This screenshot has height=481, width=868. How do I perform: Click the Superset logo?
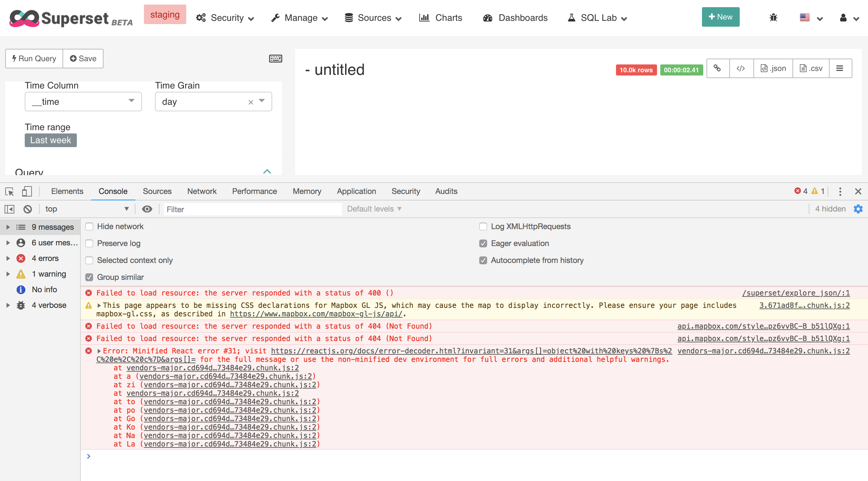(x=25, y=18)
